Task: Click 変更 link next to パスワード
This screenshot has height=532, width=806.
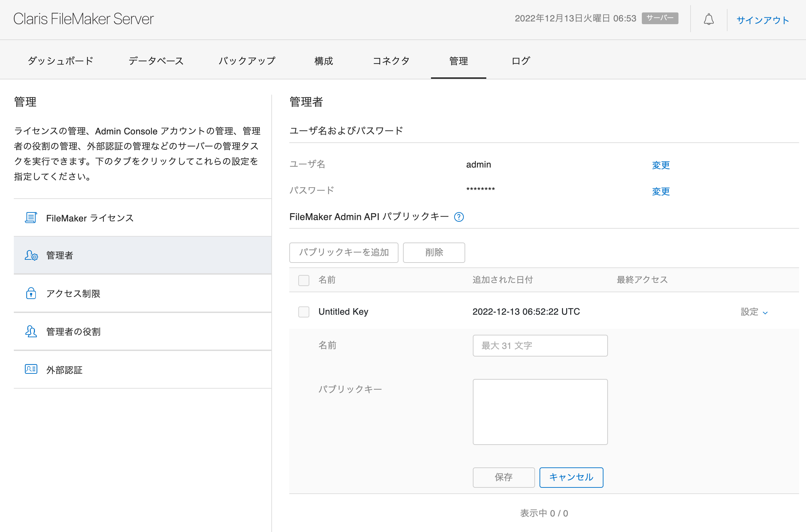Action: tap(660, 191)
